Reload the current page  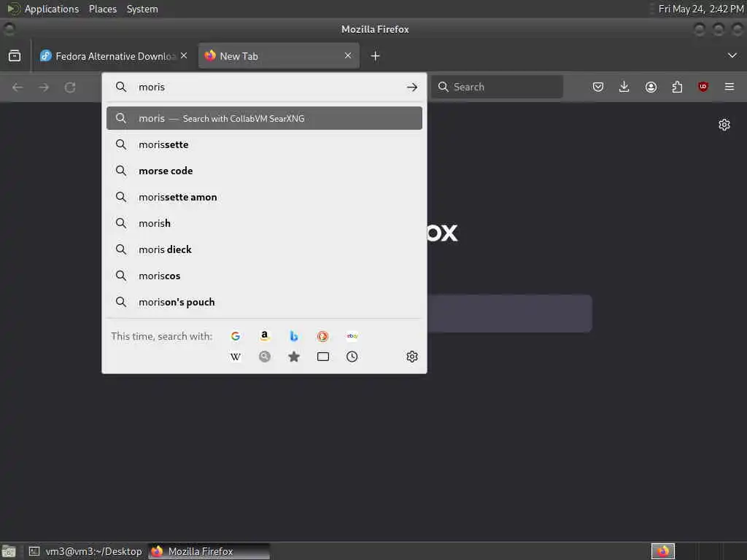coord(70,87)
